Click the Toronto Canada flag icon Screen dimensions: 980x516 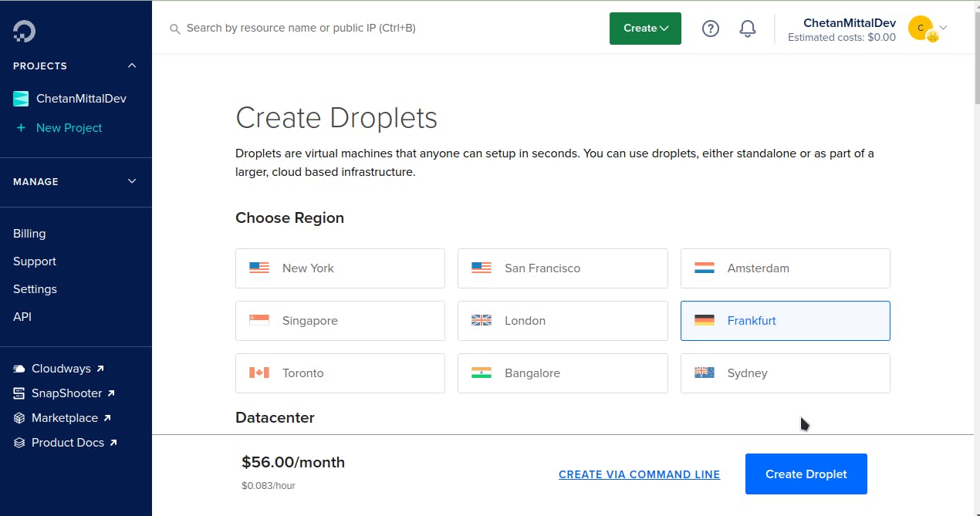[x=259, y=373]
